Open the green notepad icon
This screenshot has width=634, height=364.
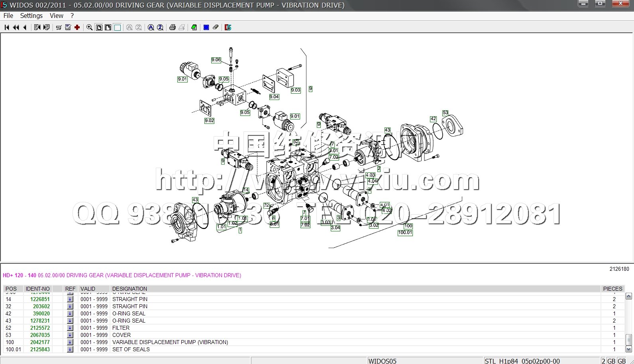(x=194, y=27)
